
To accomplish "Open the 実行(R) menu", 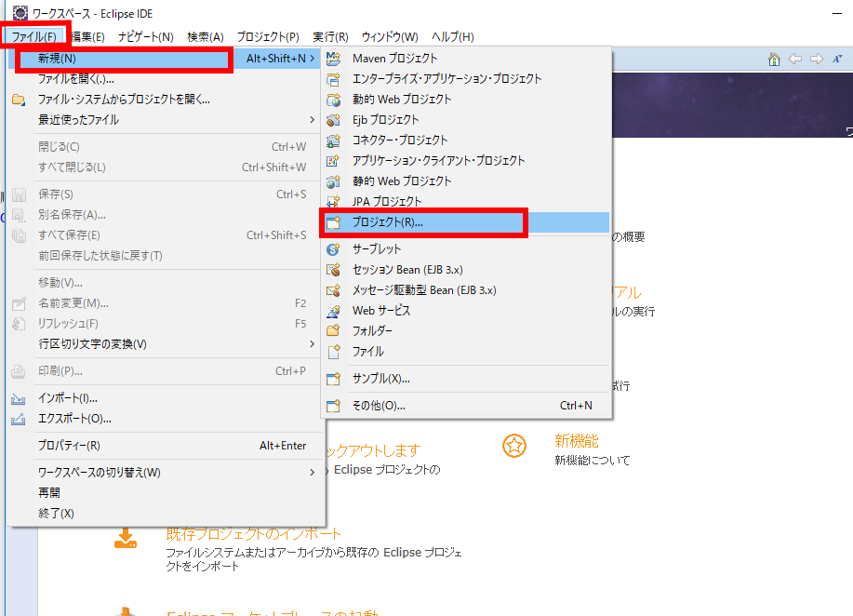I will click(x=330, y=37).
